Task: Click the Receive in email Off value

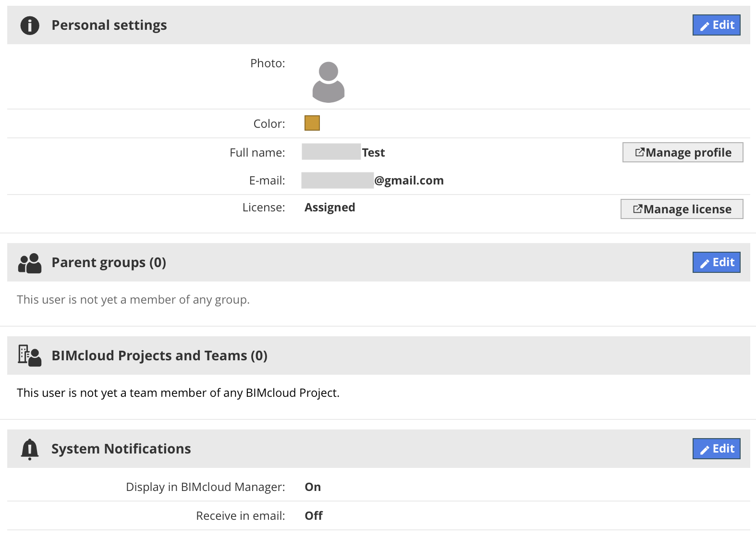Action: [314, 515]
